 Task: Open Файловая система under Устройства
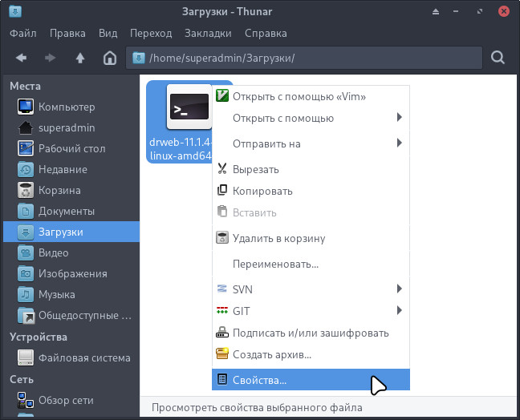(x=71, y=357)
